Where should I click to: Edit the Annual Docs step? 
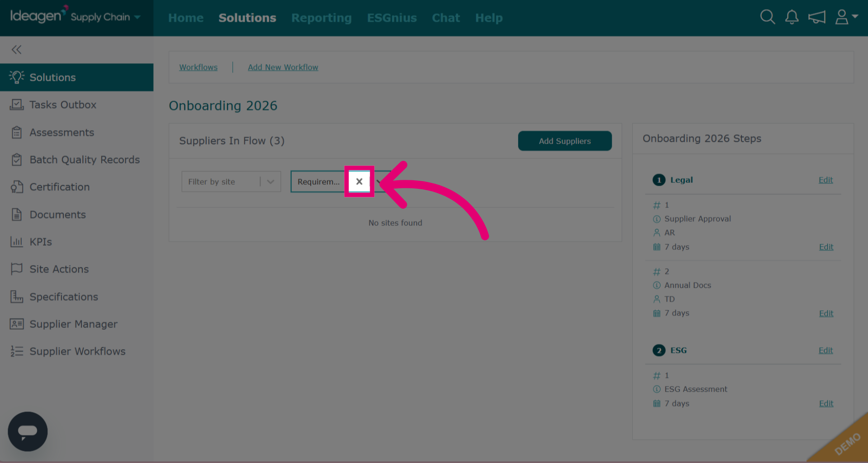coord(826,313)
